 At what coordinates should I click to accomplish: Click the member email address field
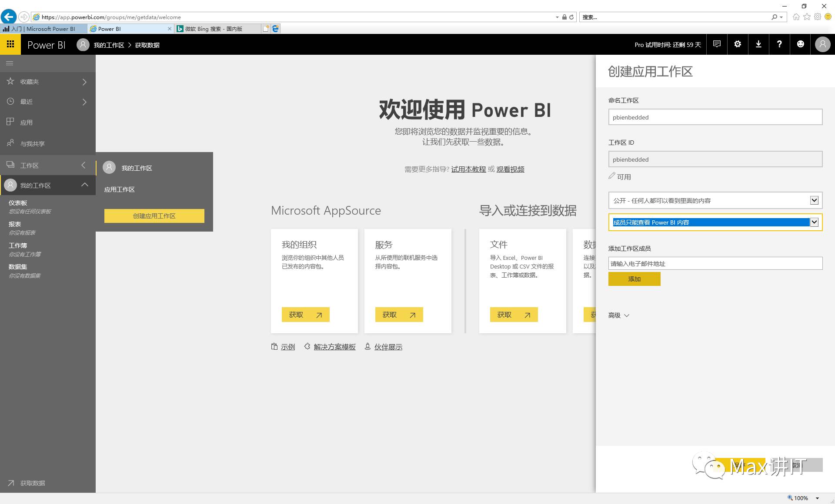coord(715,264)
